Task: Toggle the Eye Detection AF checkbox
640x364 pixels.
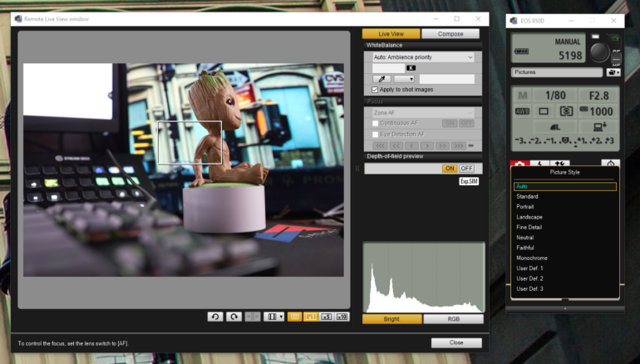Action: [x=375, y=135]
